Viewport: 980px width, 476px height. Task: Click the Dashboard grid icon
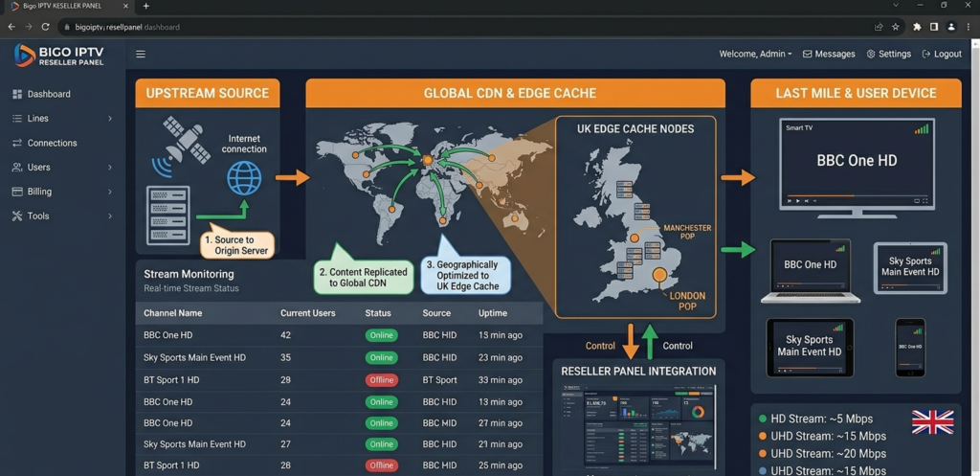pyautogui.click(x=17, y=94)
